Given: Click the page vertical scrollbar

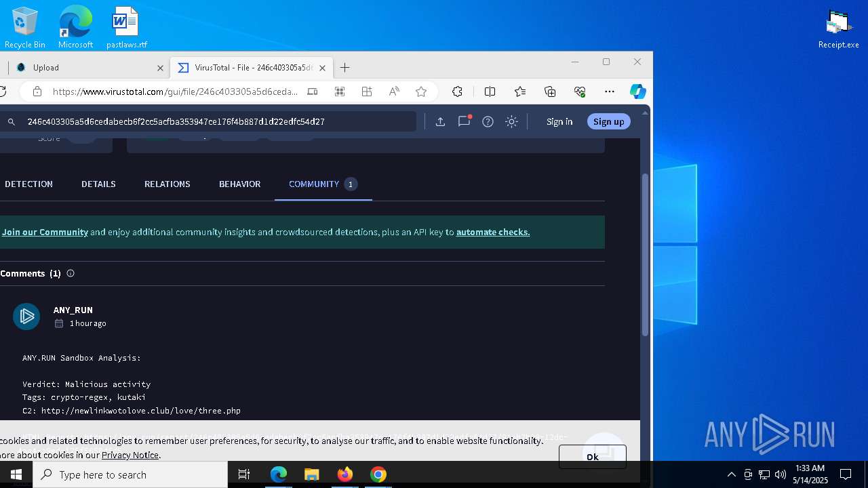Looking at the screenshot, I should 645,254.
